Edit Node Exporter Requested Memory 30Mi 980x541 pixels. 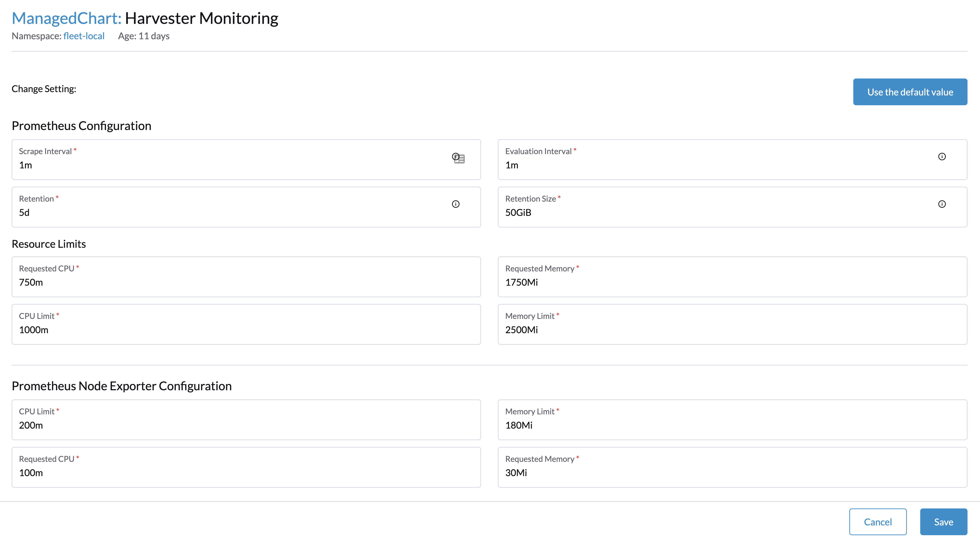click(732, 467)
